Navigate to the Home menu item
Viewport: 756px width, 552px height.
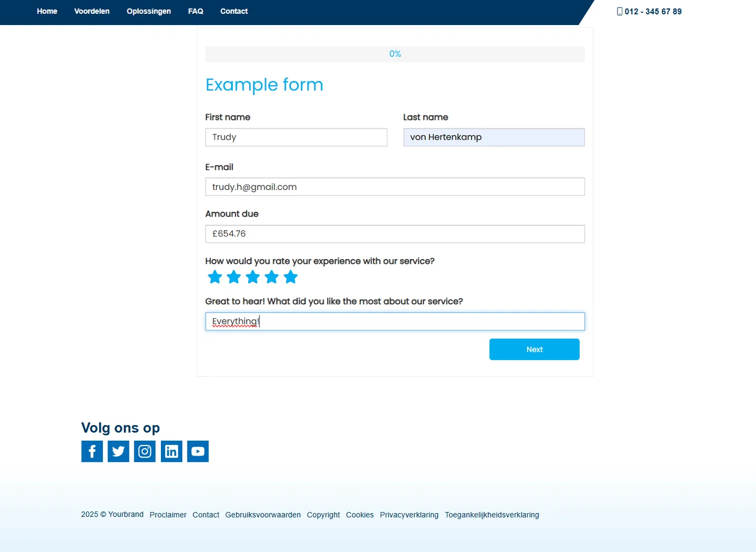[x=47, y=11]
